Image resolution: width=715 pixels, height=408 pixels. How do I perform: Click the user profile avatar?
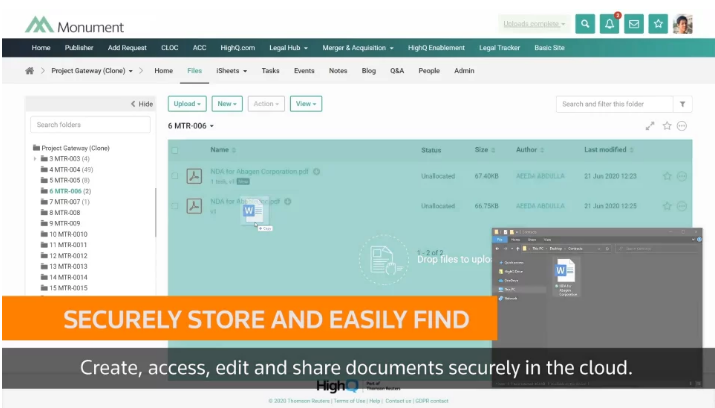point(684,24)
